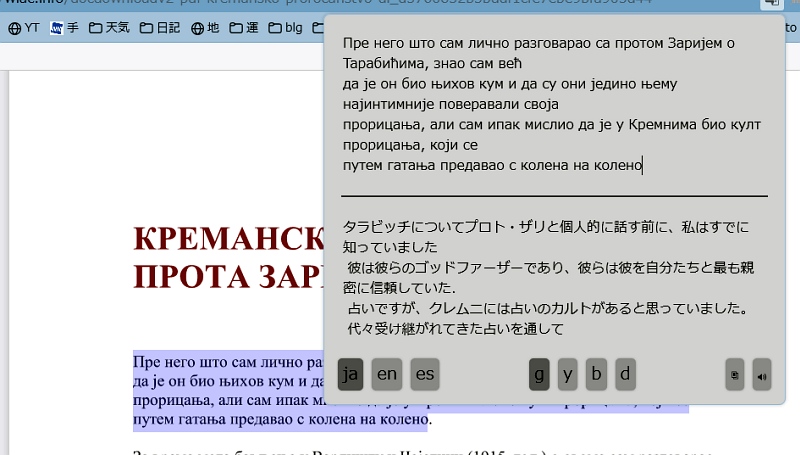This screenshot has width=800, height=455.
Task: Select the 'b' translation engine
Action: point(597,374)
